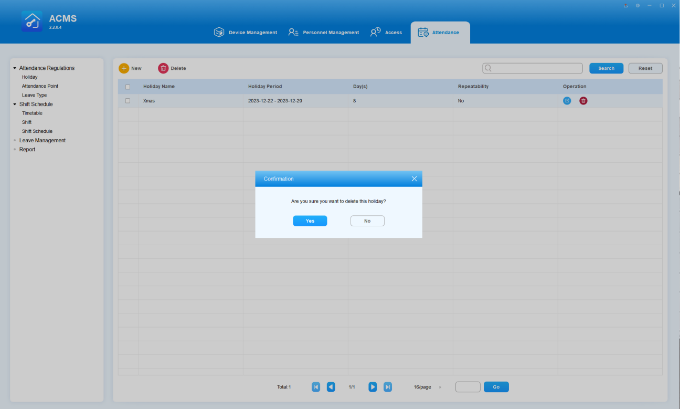Click the red delete icon in Xmas row
The height and width of the screenshot is (409, 680).
583,101
